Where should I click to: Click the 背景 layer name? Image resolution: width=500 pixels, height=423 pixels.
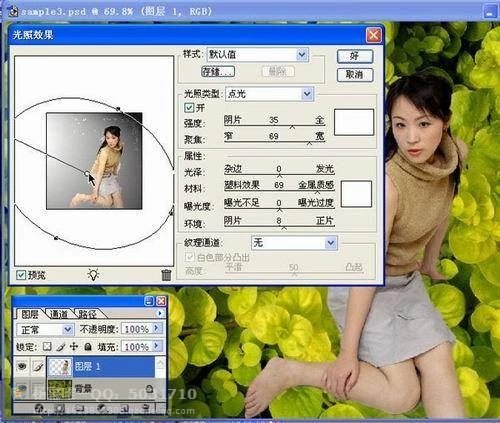tap(83, 388)
